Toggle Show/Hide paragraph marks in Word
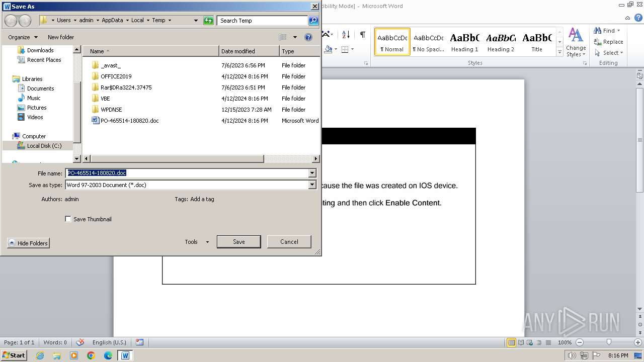The width and height of the screenshot is (644, 362). [362, 35]
